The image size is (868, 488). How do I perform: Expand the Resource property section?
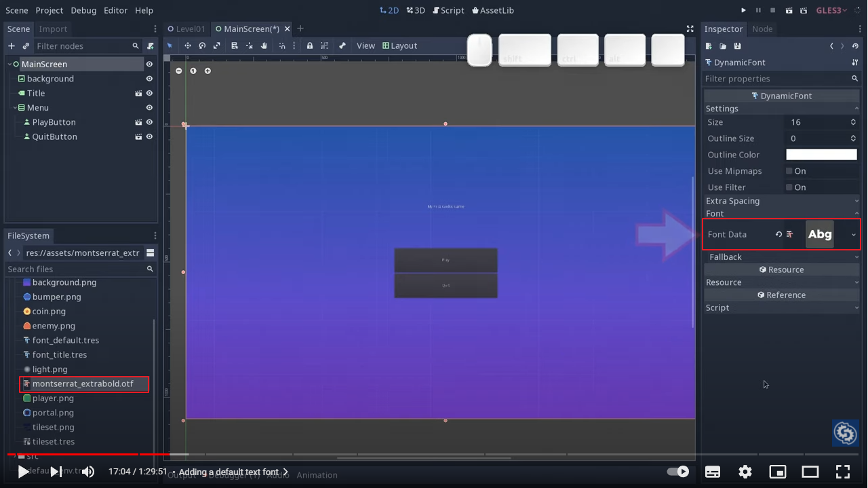click(782, 282)
